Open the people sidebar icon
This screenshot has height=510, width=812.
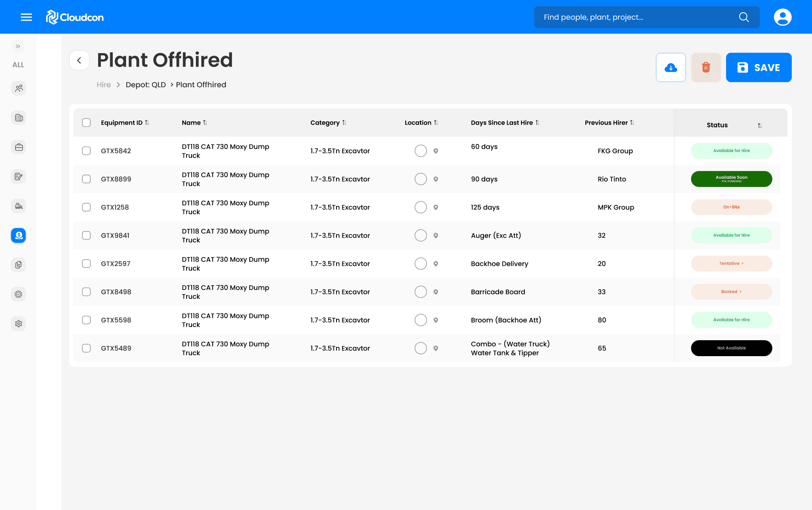tap(19, 89)
